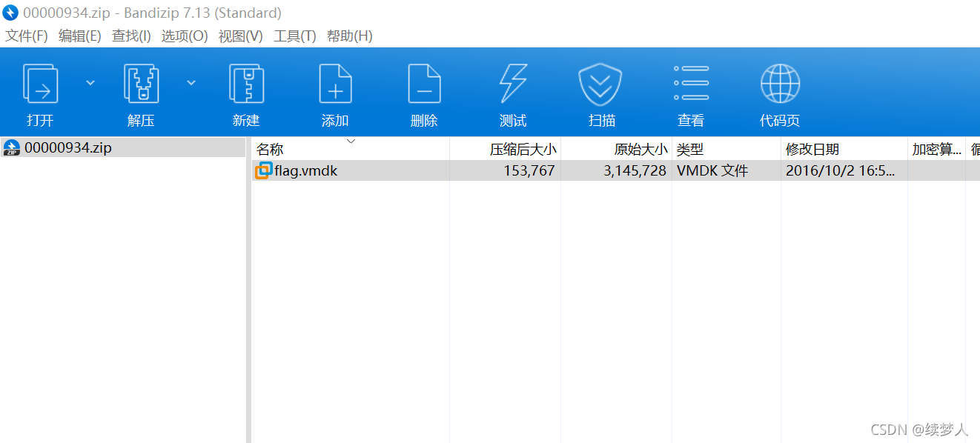
Task: Click the original size 3,145,728 cell
Action: pos(635,170)
